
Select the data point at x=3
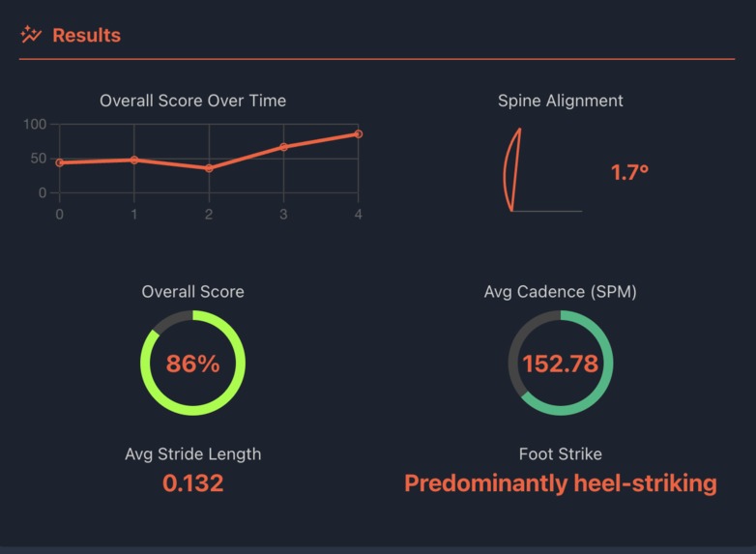[283, 147]
